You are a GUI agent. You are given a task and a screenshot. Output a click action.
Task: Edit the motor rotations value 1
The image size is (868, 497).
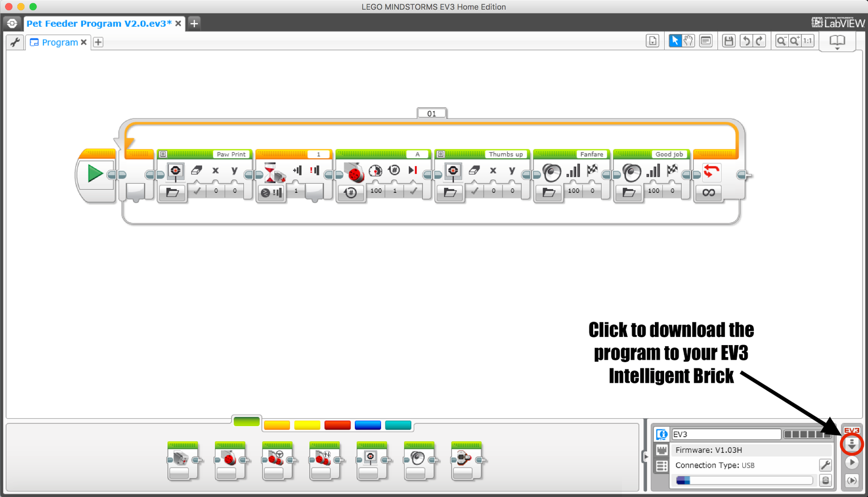(395, 191)
